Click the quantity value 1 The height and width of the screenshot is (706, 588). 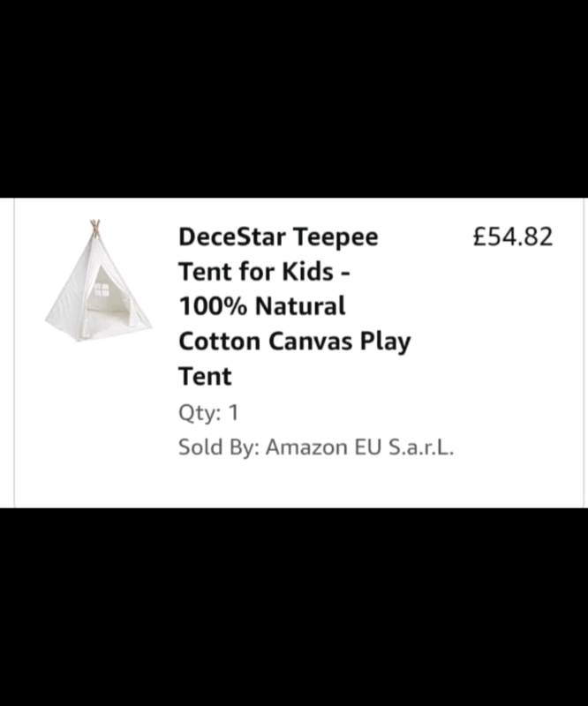coord(233,412)
